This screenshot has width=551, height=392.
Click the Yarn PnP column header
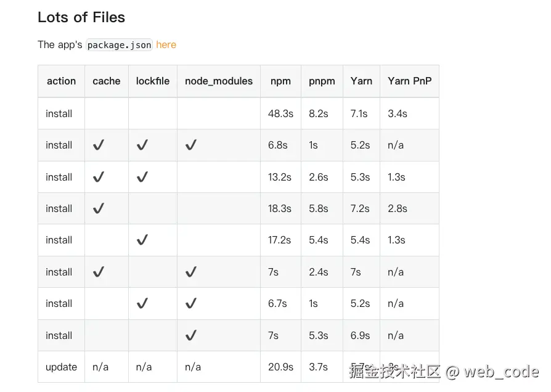tap(409, 81)
